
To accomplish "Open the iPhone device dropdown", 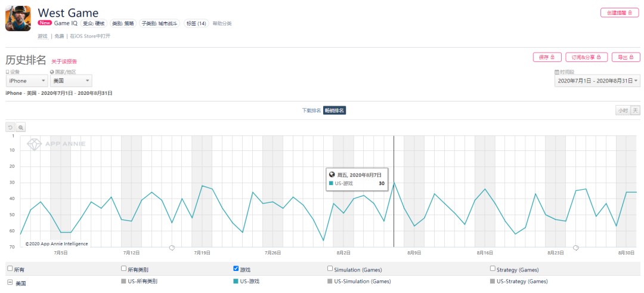I will [x=27, y=81].
